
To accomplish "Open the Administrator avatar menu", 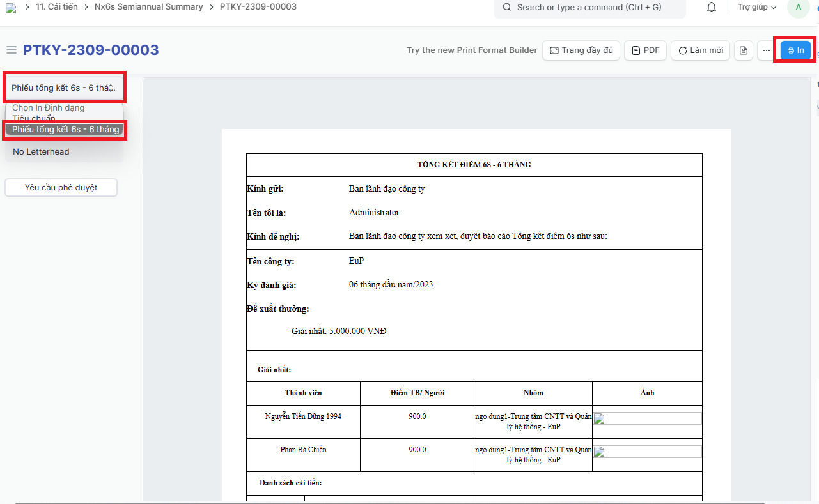I will click(798, 8).
